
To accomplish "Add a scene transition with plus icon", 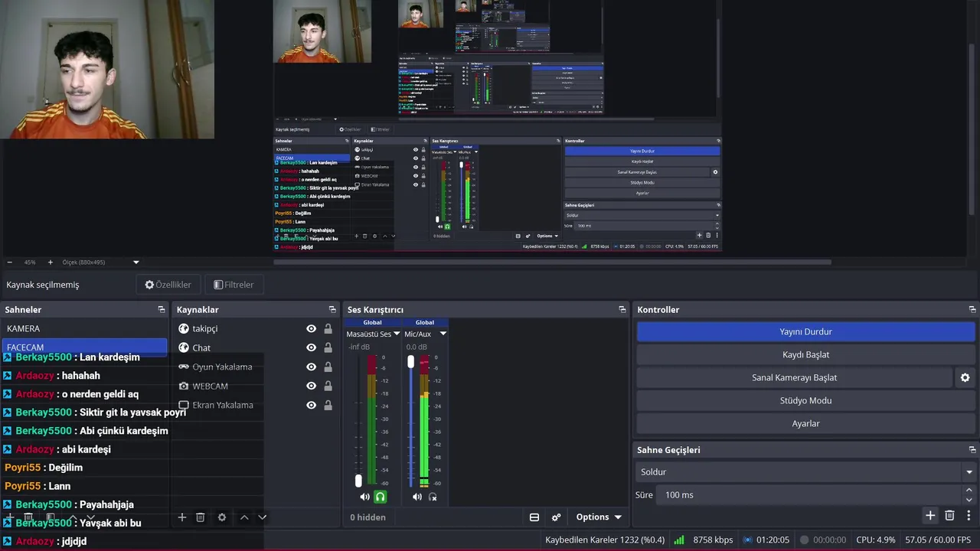I will point(930,516).
